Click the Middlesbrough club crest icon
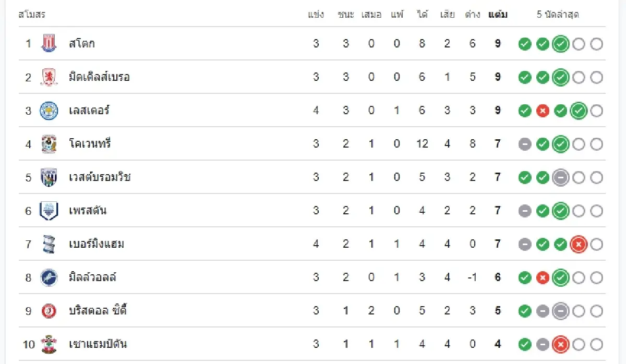Viewport: 626px width, 364px height. tap(49, 77)
